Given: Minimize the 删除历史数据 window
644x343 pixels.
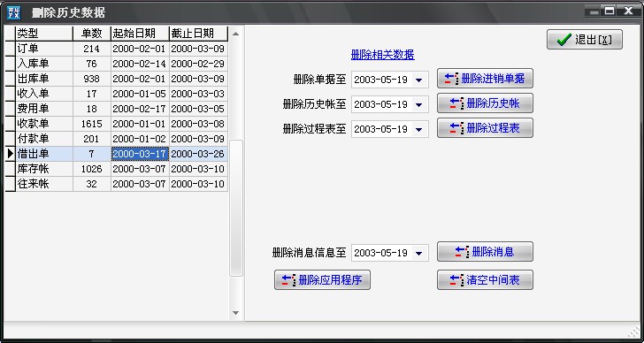Looking at the screenshot, I should [x=593, y=11].
